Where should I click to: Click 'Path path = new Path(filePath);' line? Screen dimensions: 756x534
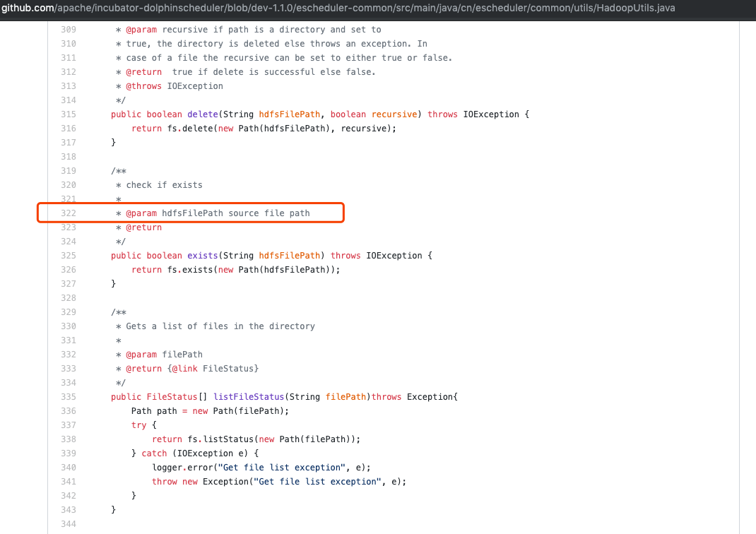point(211,411)
